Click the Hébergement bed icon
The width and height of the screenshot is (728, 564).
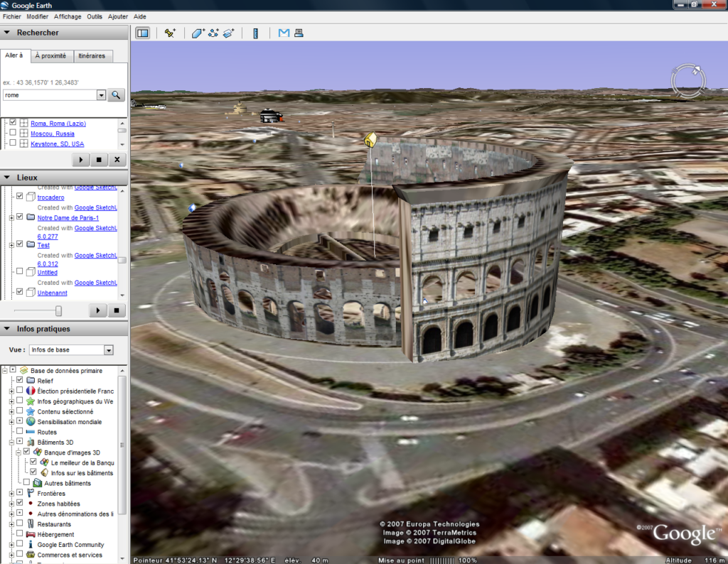coord(31,534)
